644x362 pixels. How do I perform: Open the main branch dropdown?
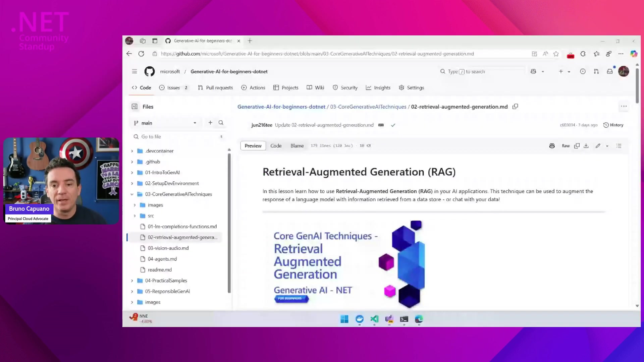pos(165,123)
